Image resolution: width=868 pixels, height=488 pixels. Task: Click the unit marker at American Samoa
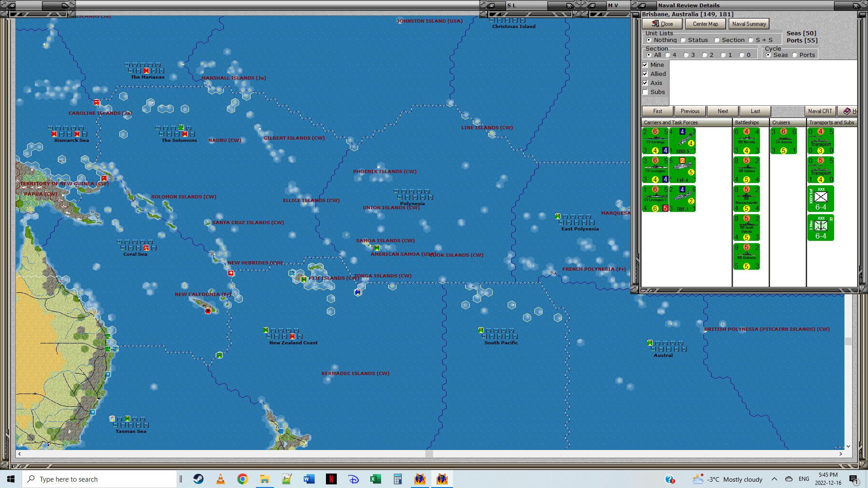377,248
